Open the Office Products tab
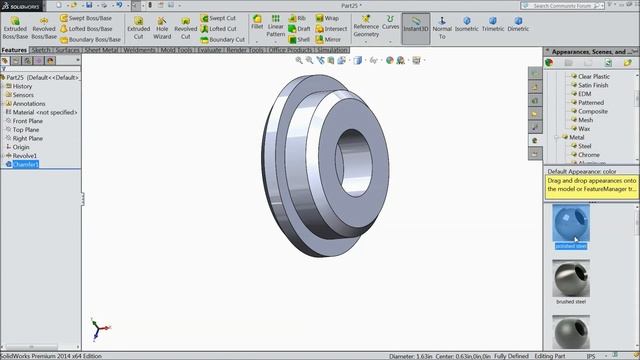The image size is (640, 360). (x=291, y=50)
